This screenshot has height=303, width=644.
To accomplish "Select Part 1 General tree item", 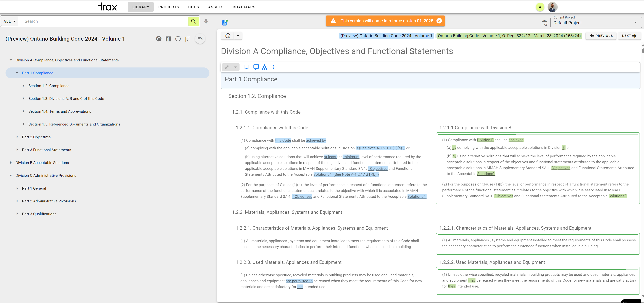I will 34,188.
